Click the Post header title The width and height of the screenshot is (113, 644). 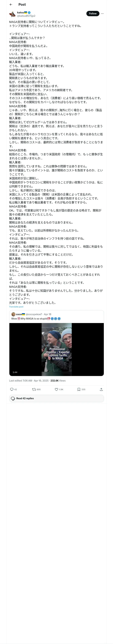pyautogui.click(x=22, y=5)
